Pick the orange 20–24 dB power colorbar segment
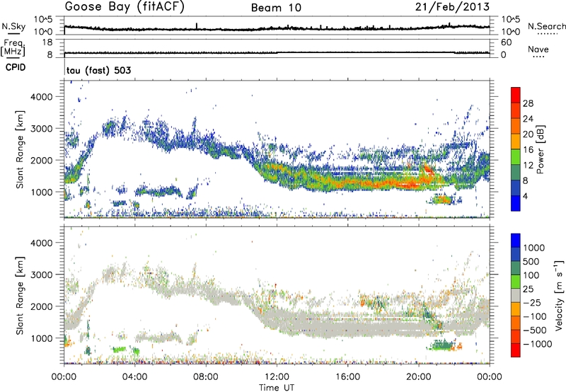 pyautogui.click(x=516, y=126)
